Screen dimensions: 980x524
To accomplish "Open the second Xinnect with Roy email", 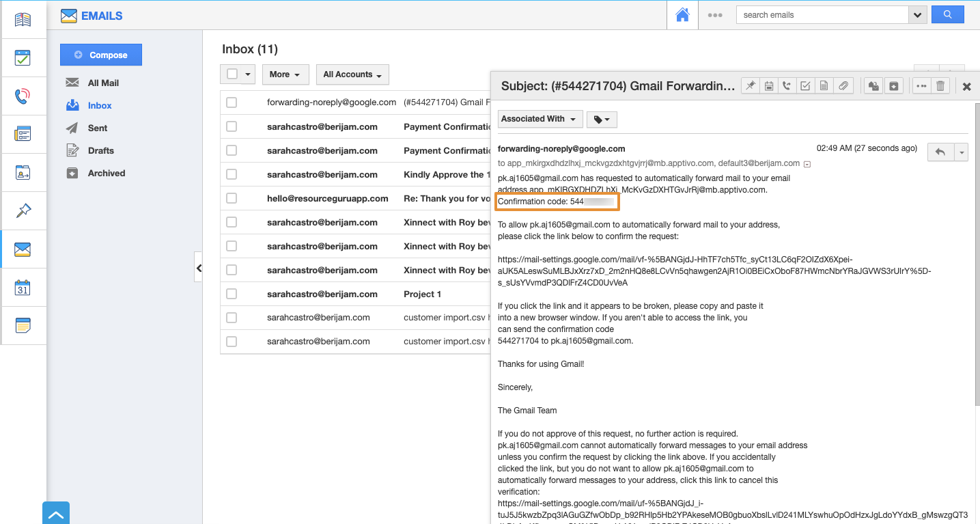I will click(x=447, y=246).
